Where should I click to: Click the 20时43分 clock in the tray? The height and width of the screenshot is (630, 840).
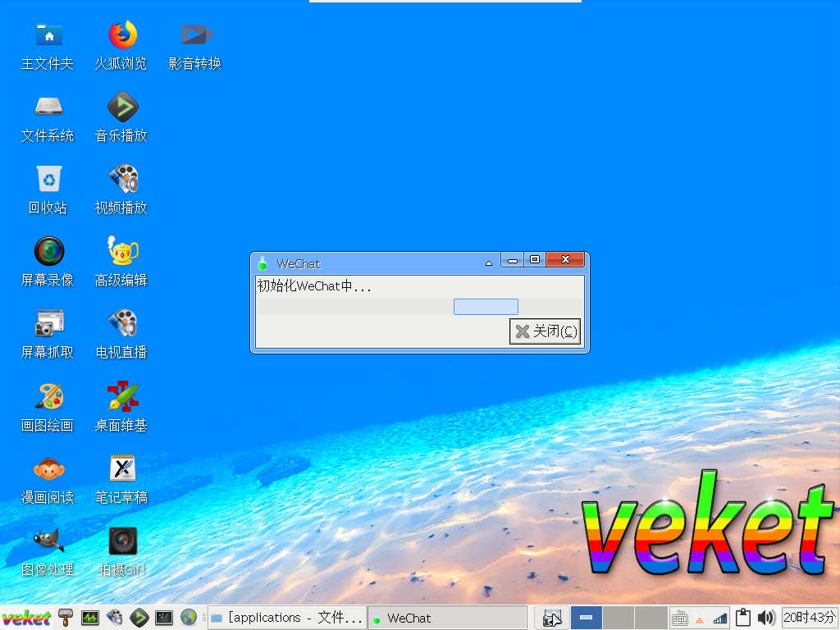tap(810, 618)
